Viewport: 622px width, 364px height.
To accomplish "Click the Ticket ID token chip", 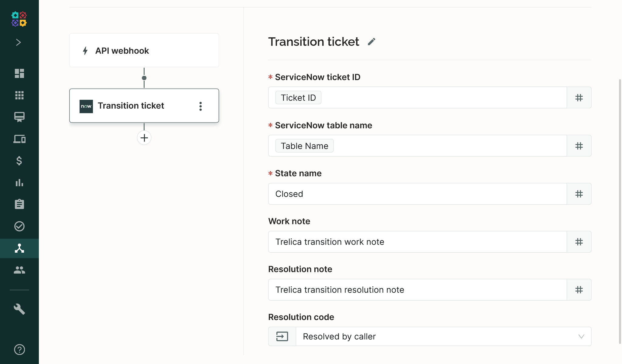I will point(298,98).
